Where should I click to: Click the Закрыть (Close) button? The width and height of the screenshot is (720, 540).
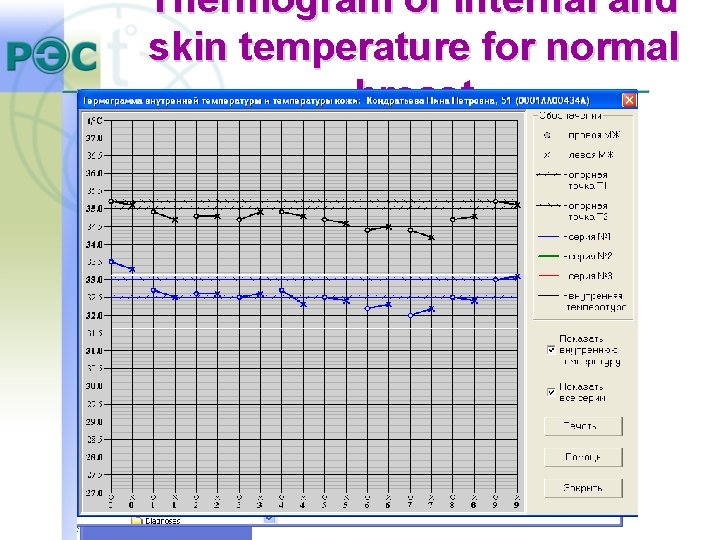click(583, 488)
